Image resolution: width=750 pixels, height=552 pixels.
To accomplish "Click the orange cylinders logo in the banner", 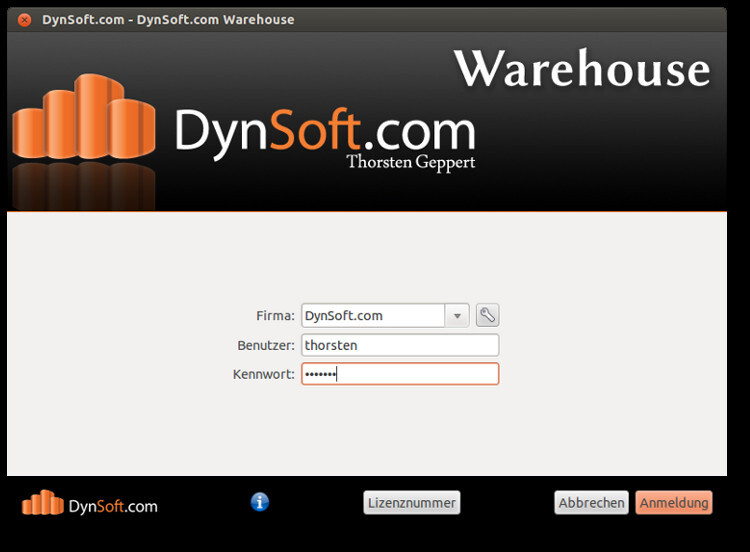I will click(84, 117).
